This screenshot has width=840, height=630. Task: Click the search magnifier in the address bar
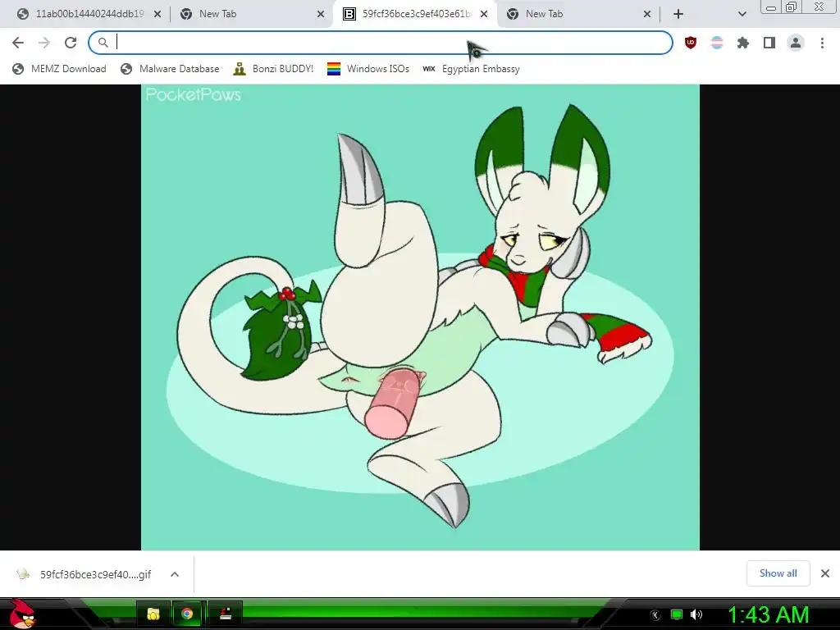pos(103,43)
